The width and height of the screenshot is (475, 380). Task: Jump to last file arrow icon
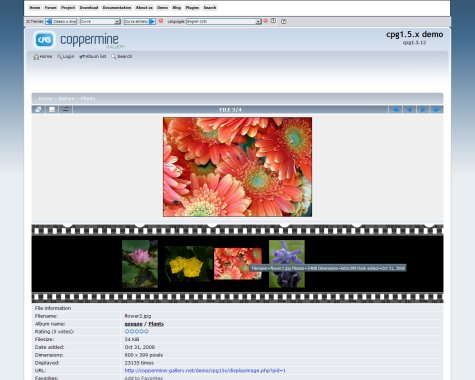point(436,109)
